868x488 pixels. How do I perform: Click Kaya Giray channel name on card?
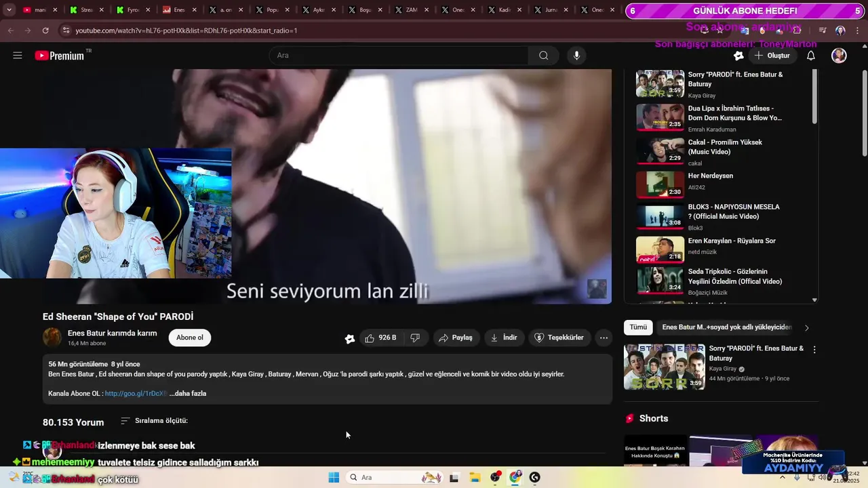pyautogui.click(x=723, y=369)
